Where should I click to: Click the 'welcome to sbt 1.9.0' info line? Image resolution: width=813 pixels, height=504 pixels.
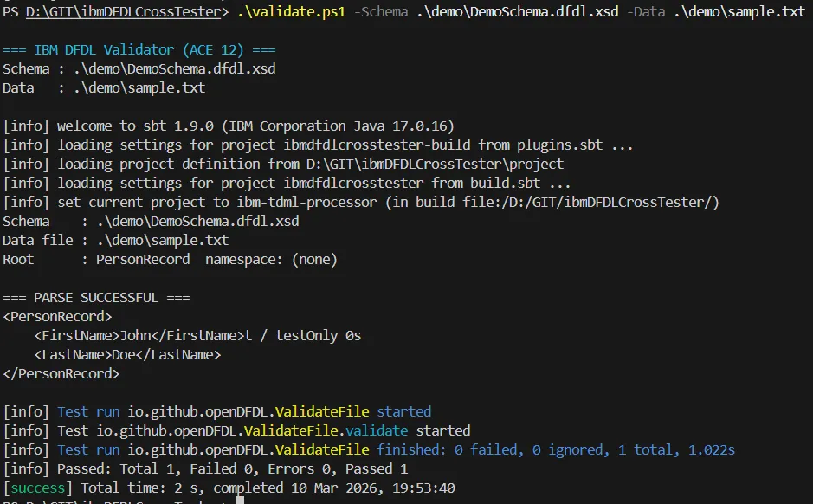click(x=229, y=126)
